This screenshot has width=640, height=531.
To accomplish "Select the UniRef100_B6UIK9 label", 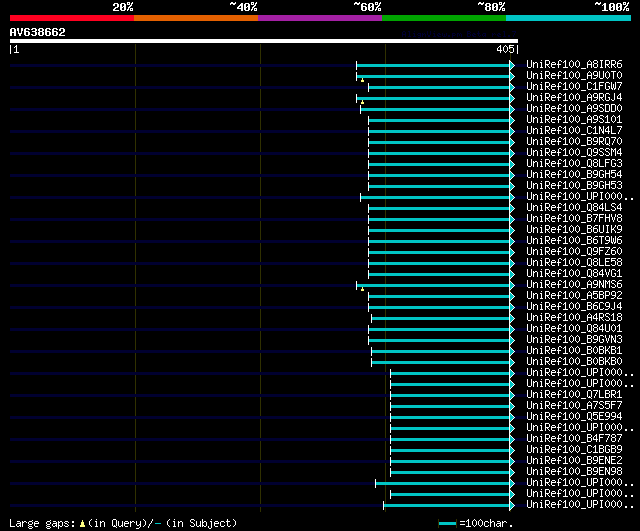I will coord(574,229).
